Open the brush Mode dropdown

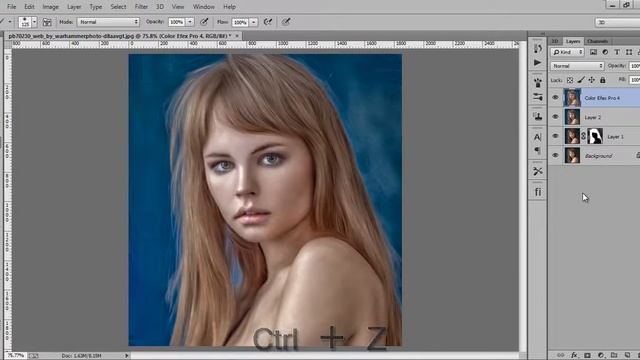coord(108,22)
